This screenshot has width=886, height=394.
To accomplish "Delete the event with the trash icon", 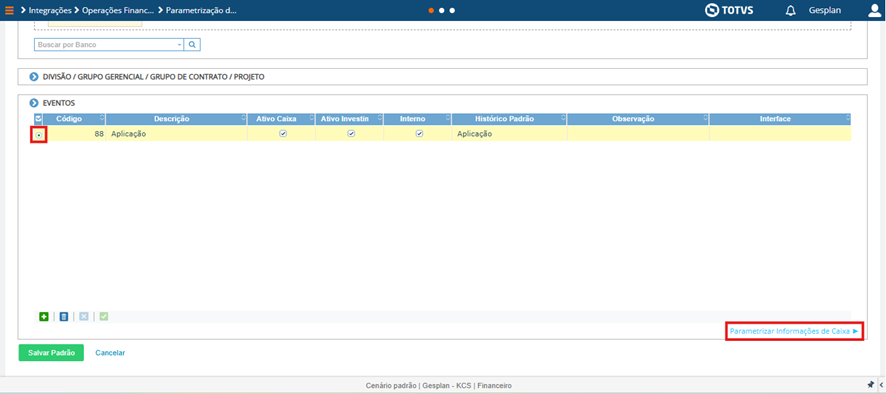I will tap(64, 317).
